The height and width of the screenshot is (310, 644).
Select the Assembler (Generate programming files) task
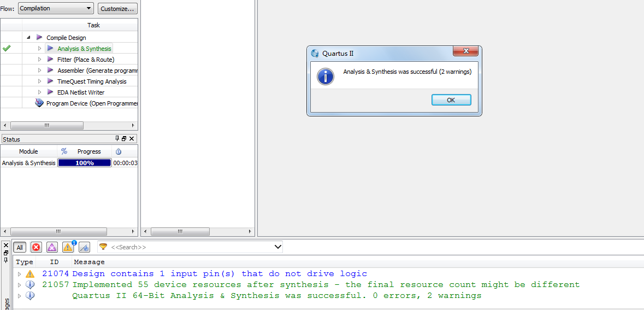97,71
